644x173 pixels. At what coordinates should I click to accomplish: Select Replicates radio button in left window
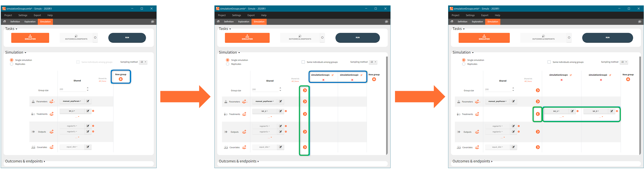tap(12, 64)
